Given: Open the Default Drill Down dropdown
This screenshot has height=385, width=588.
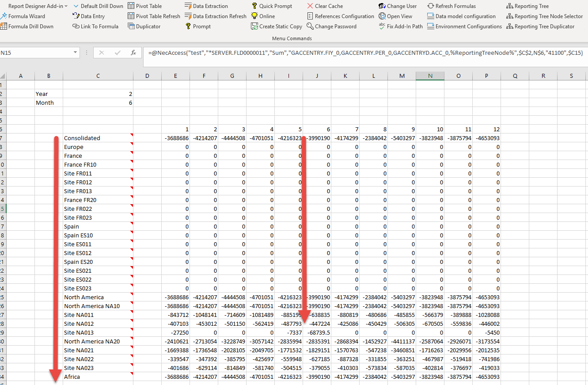Looking at the screenshot, I should [x=98, y=6].
